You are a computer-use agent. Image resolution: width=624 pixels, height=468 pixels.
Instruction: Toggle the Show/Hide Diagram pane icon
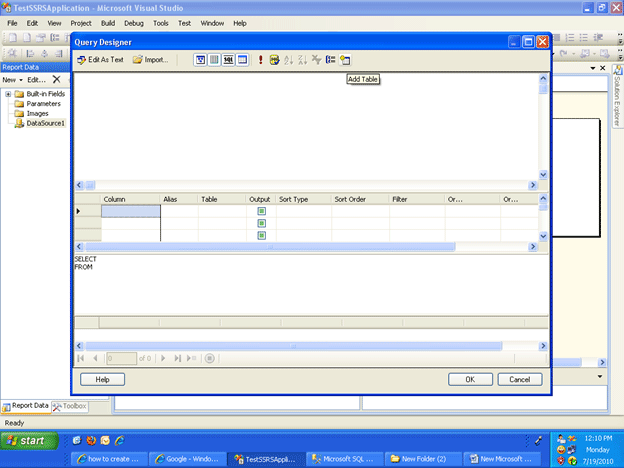[200, 60]
